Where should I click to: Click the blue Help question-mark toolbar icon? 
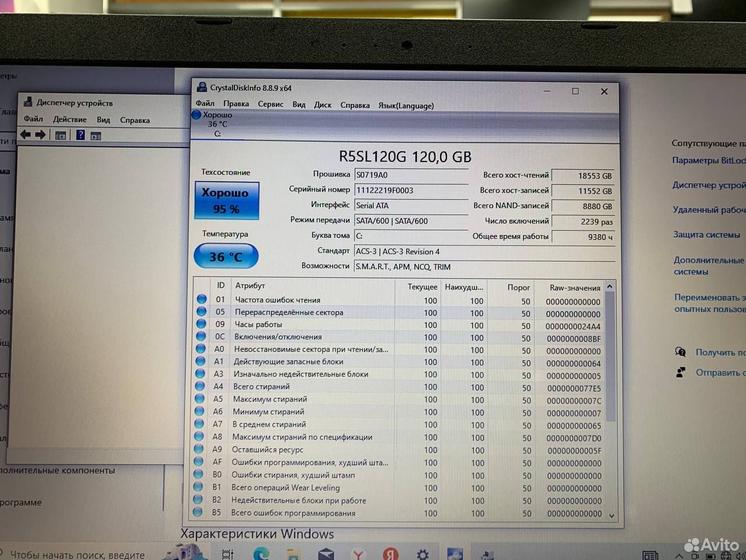[80, 135]
